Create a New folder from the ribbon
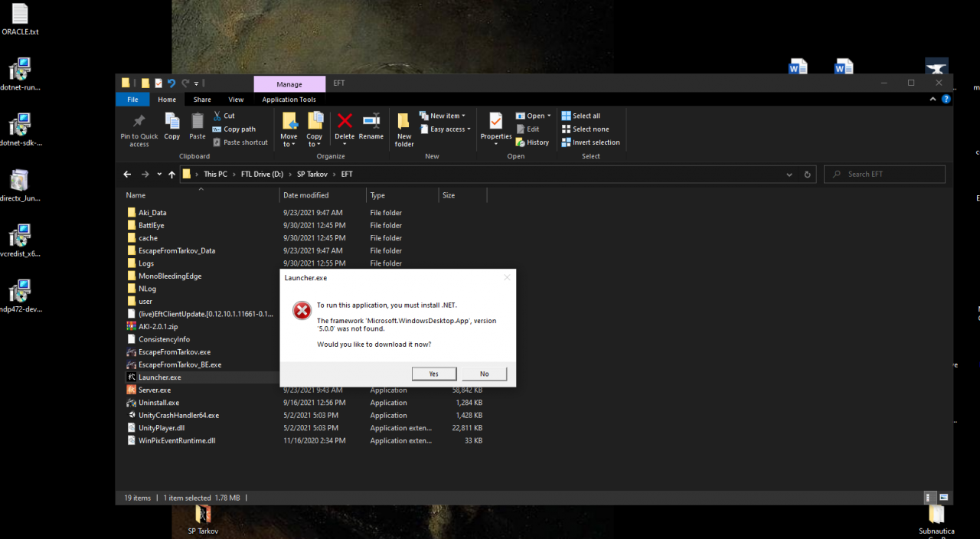Viewport: 980px width, 539px height. click(x=404, y=129)
